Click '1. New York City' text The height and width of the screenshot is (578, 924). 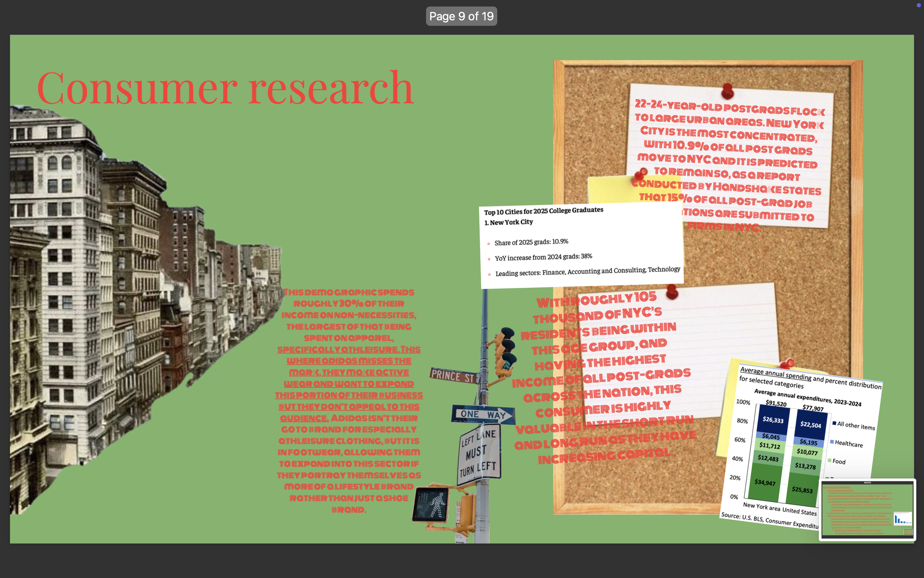click(x=509, y=222)
